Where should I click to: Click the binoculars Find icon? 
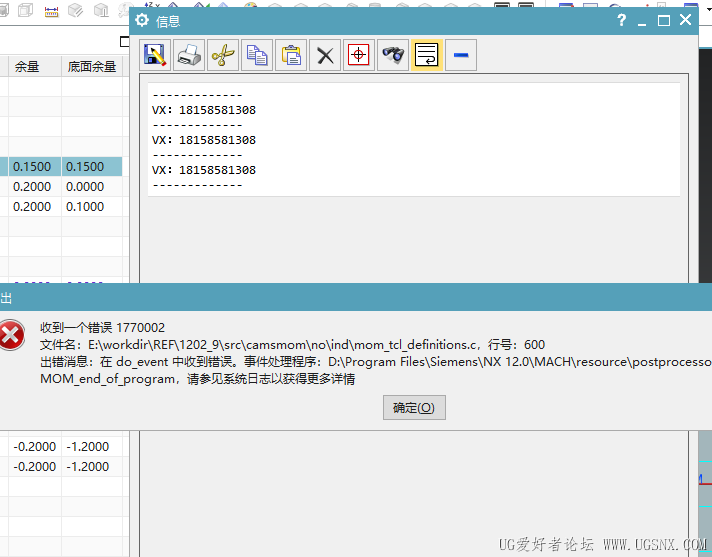(393, 55)
